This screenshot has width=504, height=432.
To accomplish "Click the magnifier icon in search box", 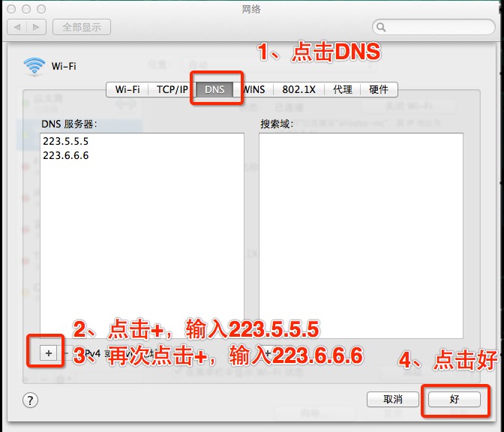I will [381, 27].
